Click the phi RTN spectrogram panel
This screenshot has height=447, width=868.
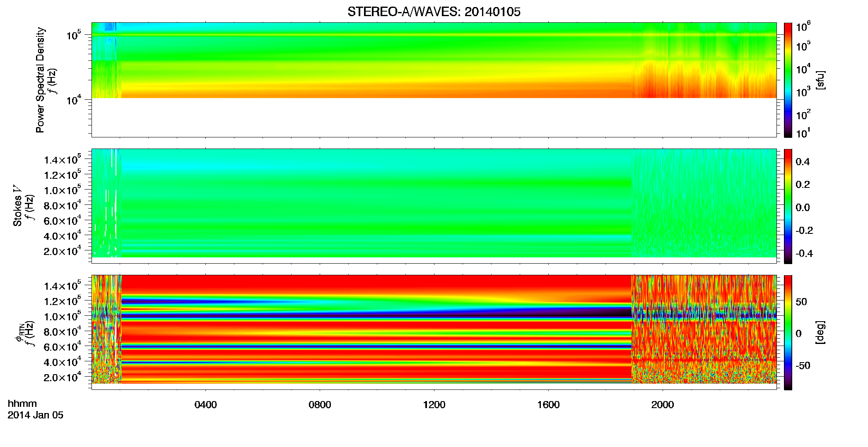(x=434, y=332)
